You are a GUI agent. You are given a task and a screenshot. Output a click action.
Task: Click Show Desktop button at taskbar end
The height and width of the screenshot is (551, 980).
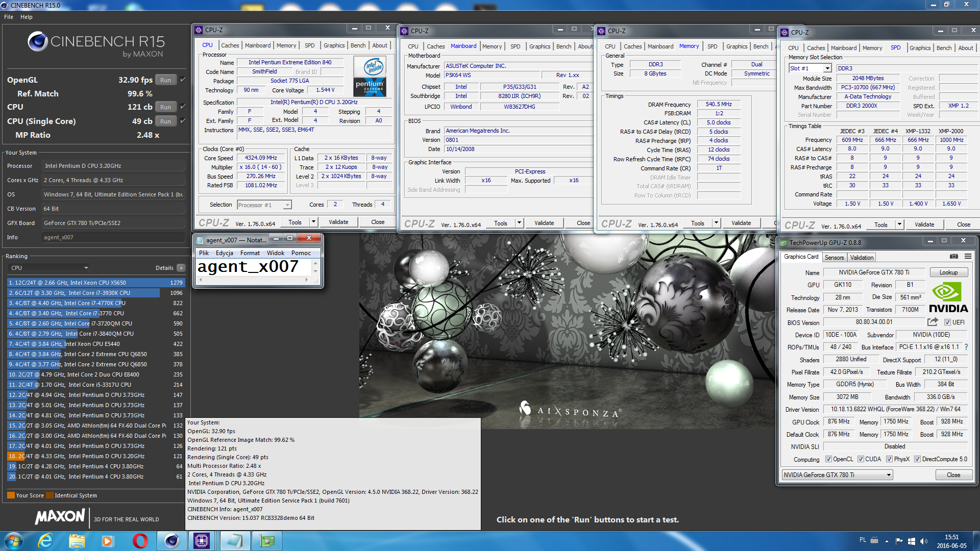point(976,541)
